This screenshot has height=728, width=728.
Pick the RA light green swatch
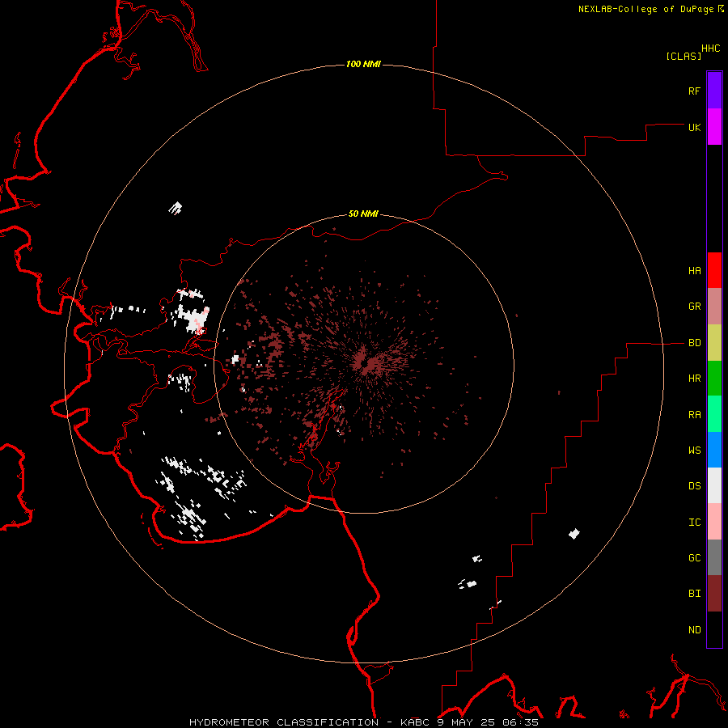[x=714, y=414]
